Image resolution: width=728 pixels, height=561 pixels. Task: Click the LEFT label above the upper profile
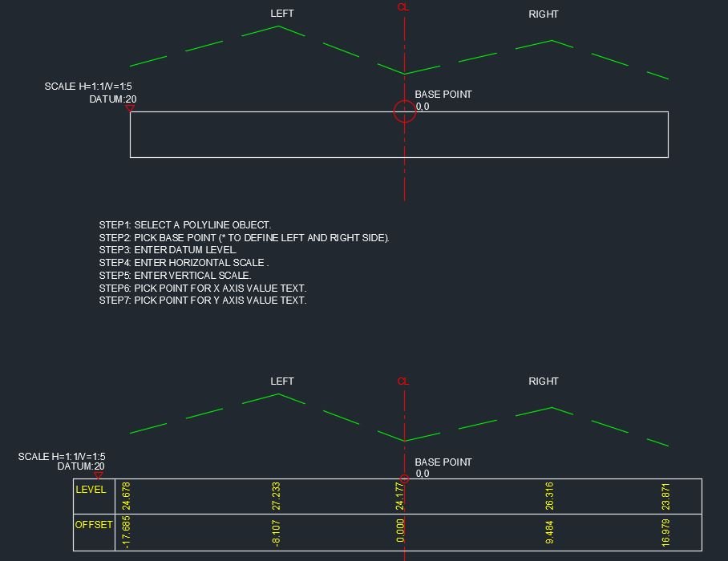[x=281, y=14]
